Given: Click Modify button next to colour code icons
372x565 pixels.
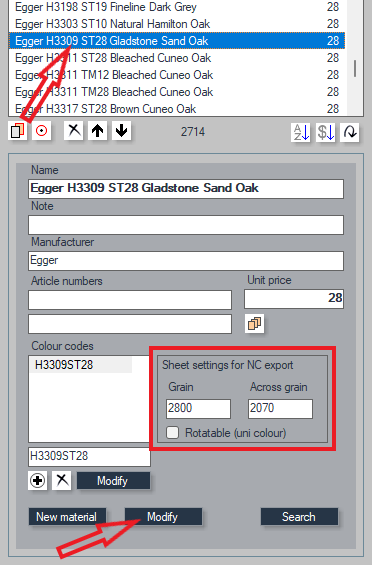Looking at the screenshot, I should [113, 481].
